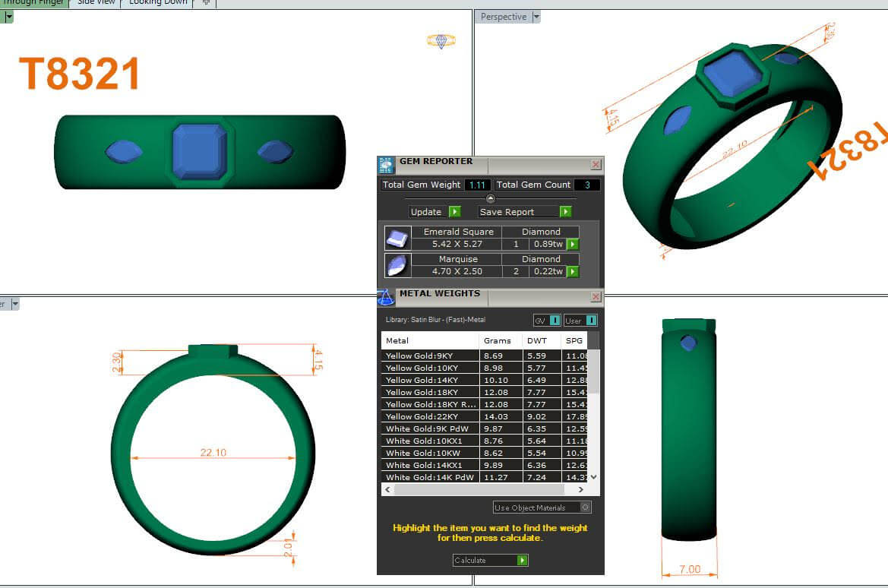The width and height of the screenshot is (888, 588).
Task: Collapse Gem Reporter section with round arrow
Action: [490, 198]
